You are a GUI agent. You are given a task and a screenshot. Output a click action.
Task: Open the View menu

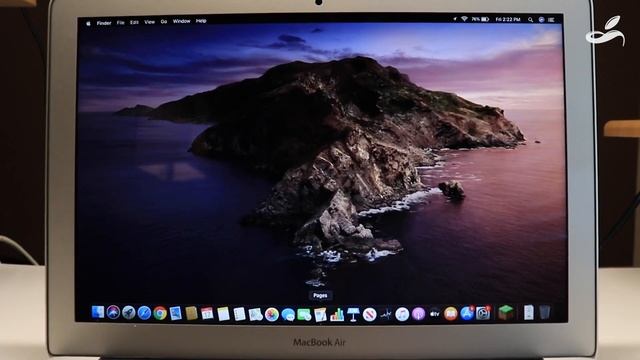[x=149, y=22]
